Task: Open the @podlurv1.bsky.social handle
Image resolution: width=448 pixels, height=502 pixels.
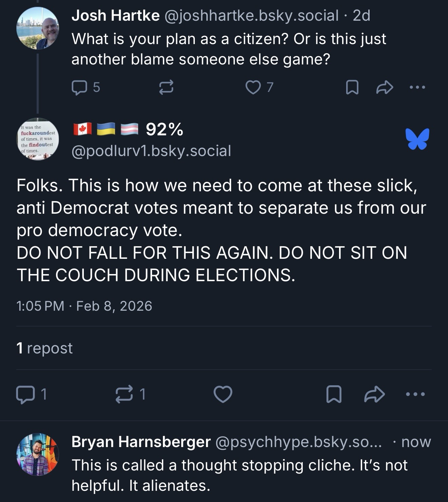Action: pyautogui.click(x=151, y=151)
